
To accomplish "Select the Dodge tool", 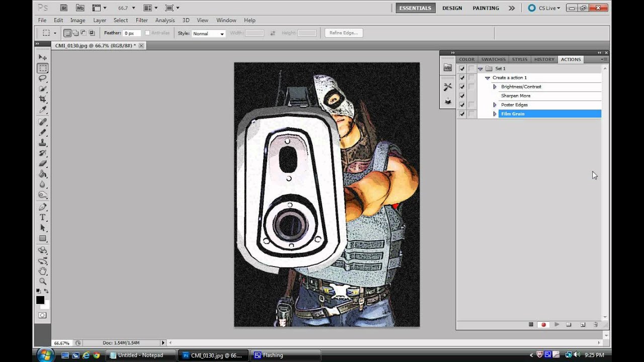I will (x=43, y=195).
